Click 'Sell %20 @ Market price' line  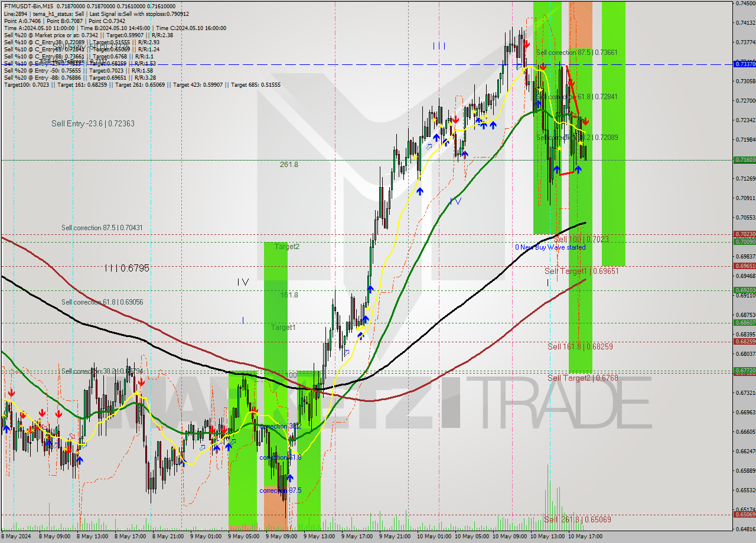(x=89, y=35)
